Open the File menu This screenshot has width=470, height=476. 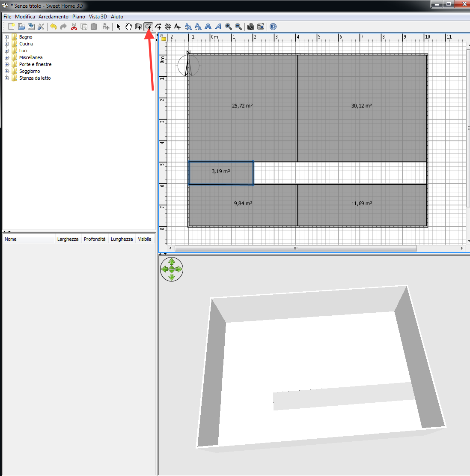[7, 17]
